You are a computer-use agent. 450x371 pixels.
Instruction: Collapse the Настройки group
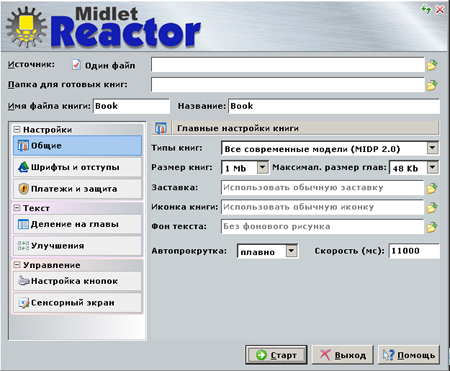(x=17, y=129)
